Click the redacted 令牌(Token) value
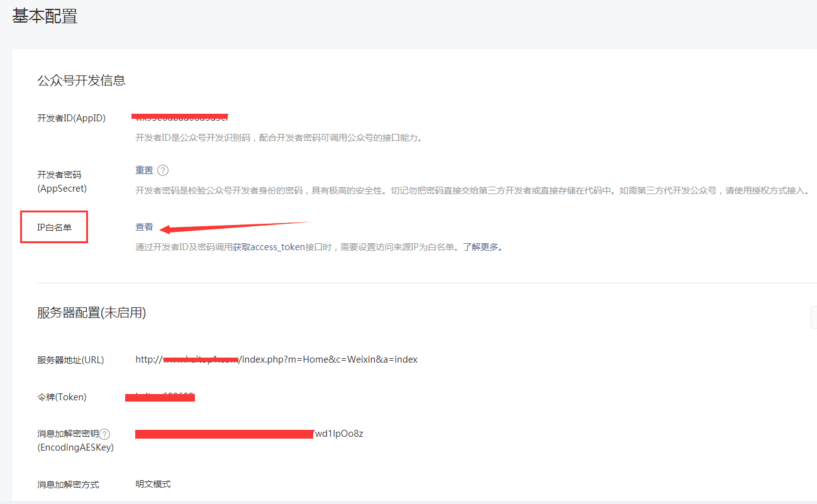Screen dimensions: 817x504 160,397
